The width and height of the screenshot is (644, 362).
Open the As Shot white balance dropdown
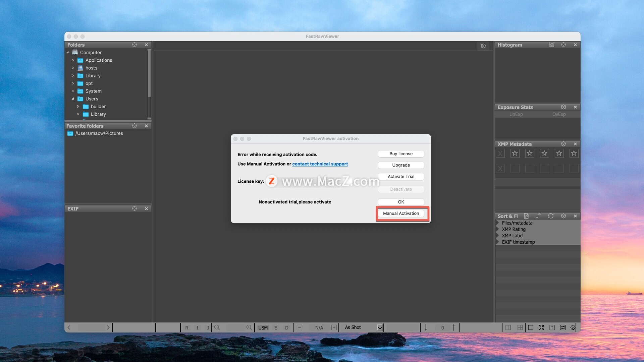click(x=380, y=327)
